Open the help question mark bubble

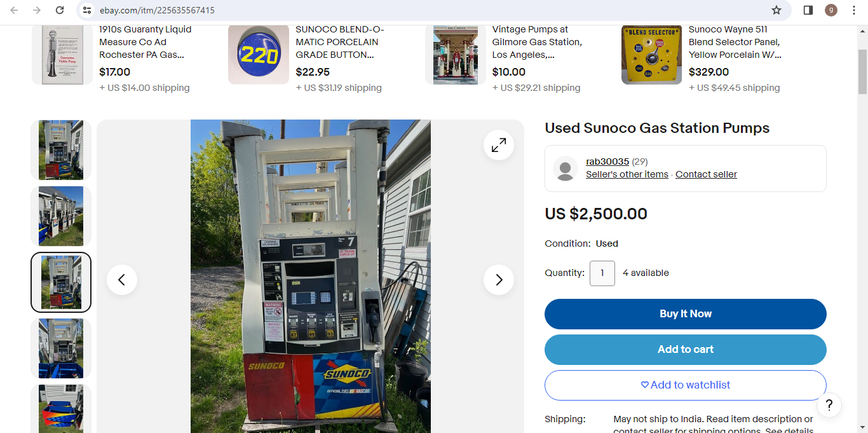click(x=829, y=405)
